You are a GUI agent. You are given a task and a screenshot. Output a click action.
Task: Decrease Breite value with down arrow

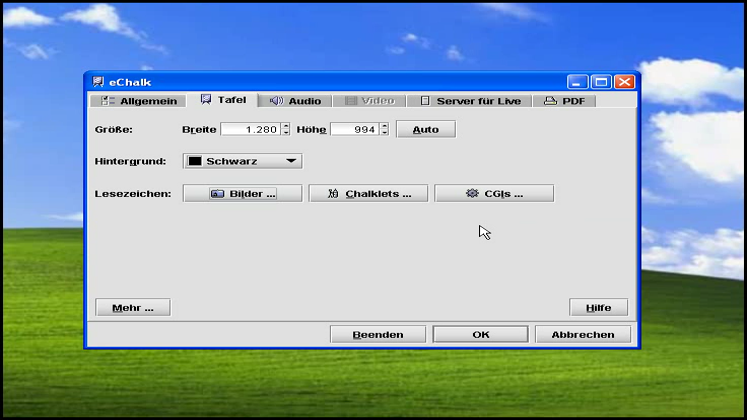pyautogui.click(x=286, y=133)
